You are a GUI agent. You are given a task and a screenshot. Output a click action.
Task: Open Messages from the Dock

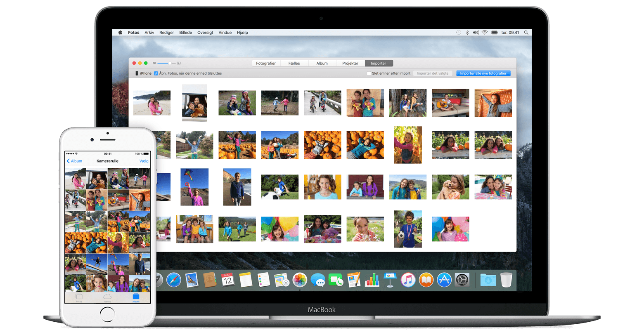(318, 280)
